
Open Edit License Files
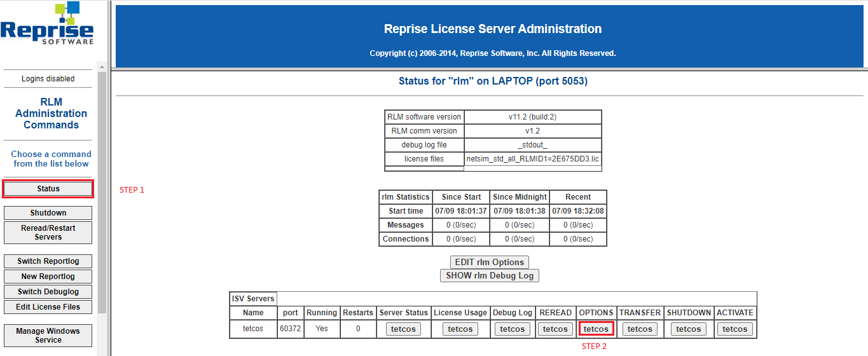click(x=48, y=307)
